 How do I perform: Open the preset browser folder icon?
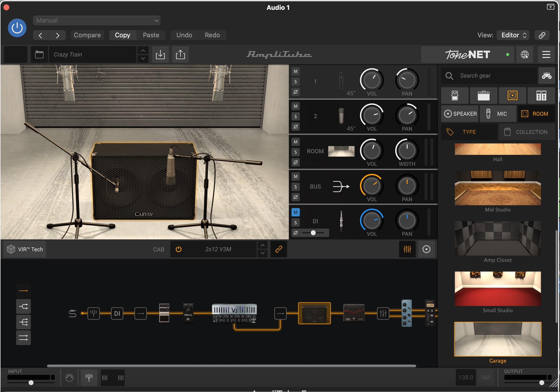(39, 54)
